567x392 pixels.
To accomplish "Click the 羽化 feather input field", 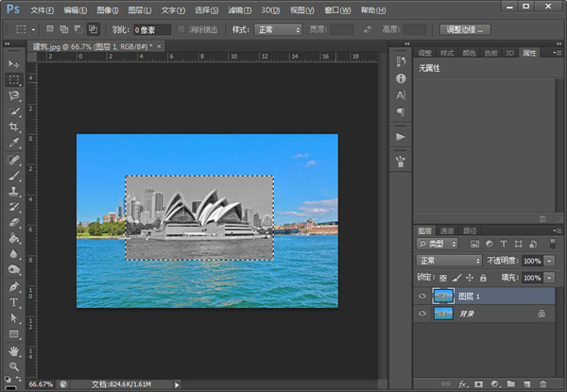I will click(x=151, y=30).
